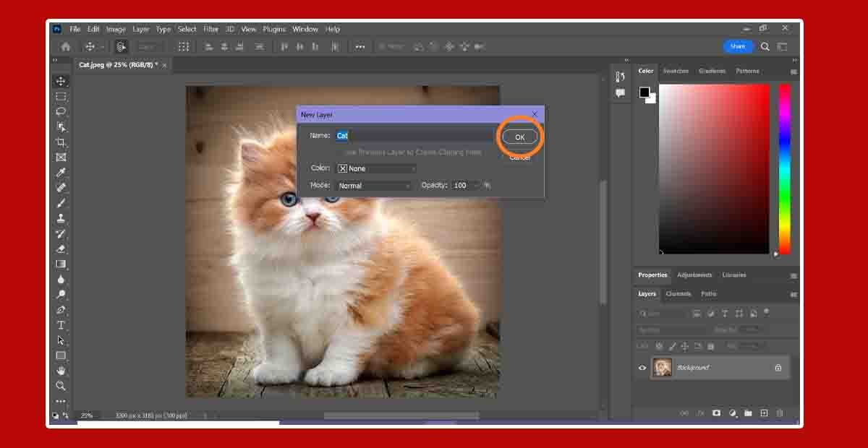Select the Horizontal Type tool

tap(61, 325)
